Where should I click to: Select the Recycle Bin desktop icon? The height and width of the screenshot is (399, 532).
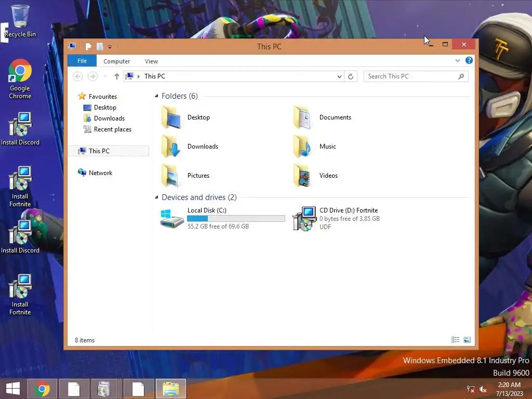coord(20,20)
